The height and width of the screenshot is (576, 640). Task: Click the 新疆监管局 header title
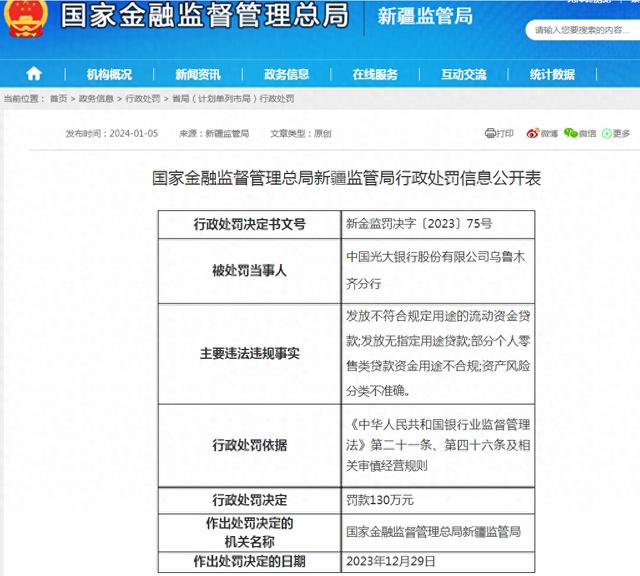[425, 16]
